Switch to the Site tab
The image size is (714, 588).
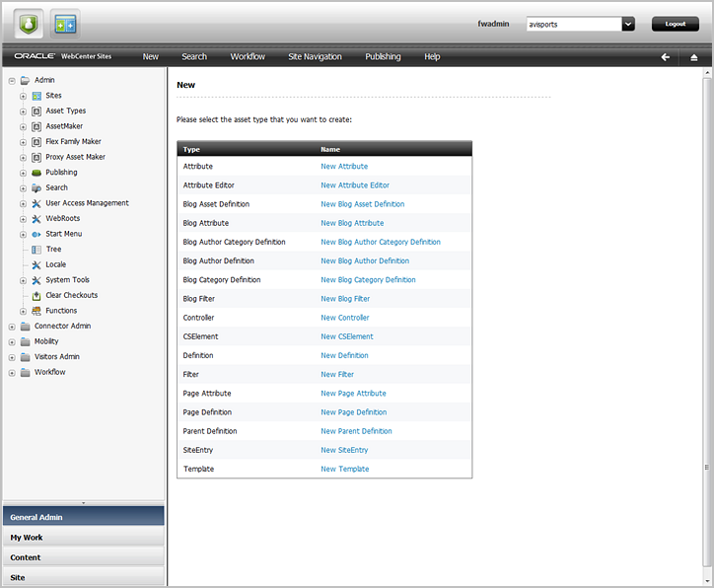[x=83, y=577]
